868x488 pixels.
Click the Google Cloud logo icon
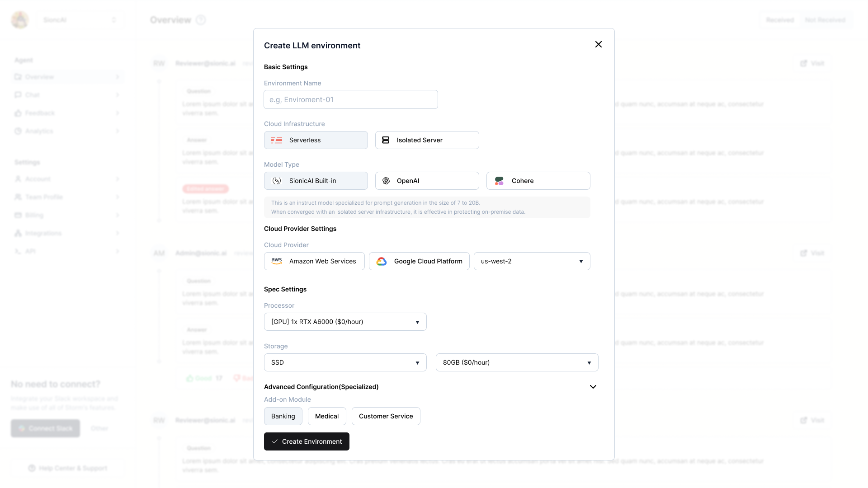coord(382,261)
